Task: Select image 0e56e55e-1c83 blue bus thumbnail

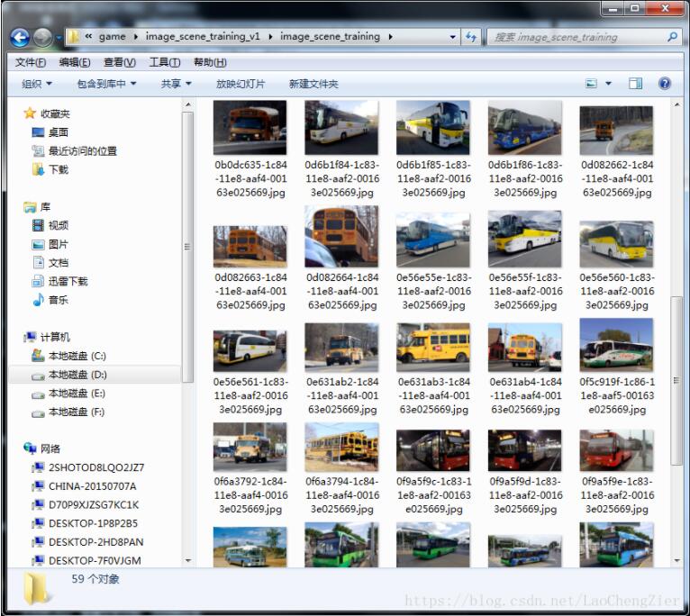Action: coord(433,240)
